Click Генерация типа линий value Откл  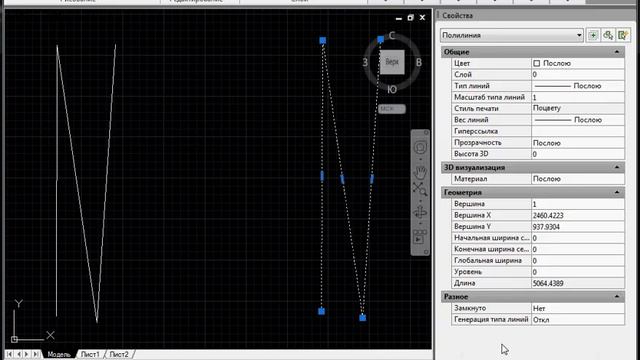point(578,320)
